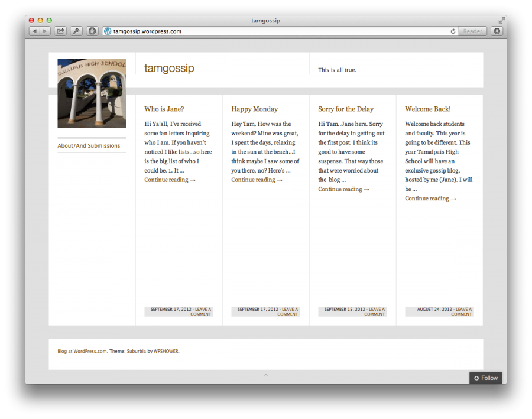Open the 'Welcome Back!' post title
Screen dimensions: 532x419
tap(428, 109)
